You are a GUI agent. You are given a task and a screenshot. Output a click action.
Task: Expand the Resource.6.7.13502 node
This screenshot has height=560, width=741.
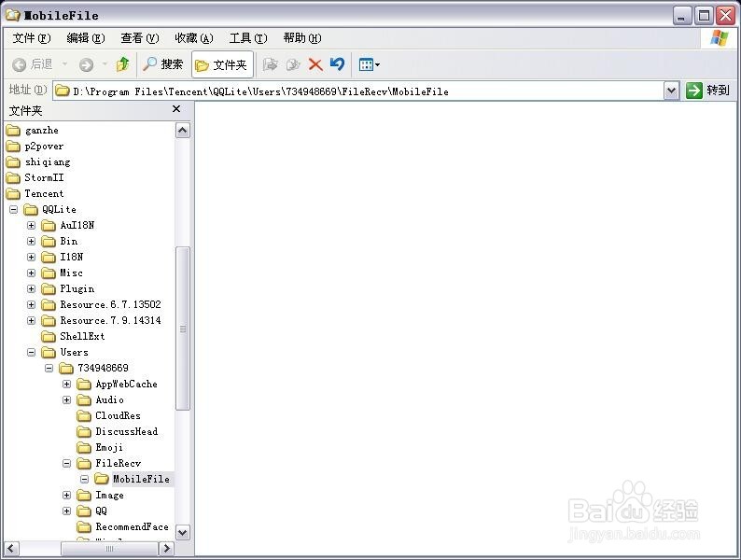31,305
